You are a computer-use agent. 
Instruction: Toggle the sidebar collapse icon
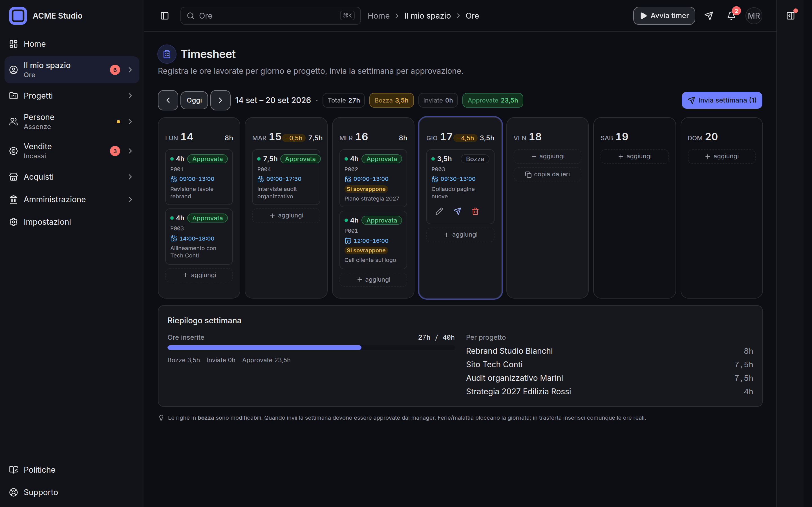[x=164, y=16]
